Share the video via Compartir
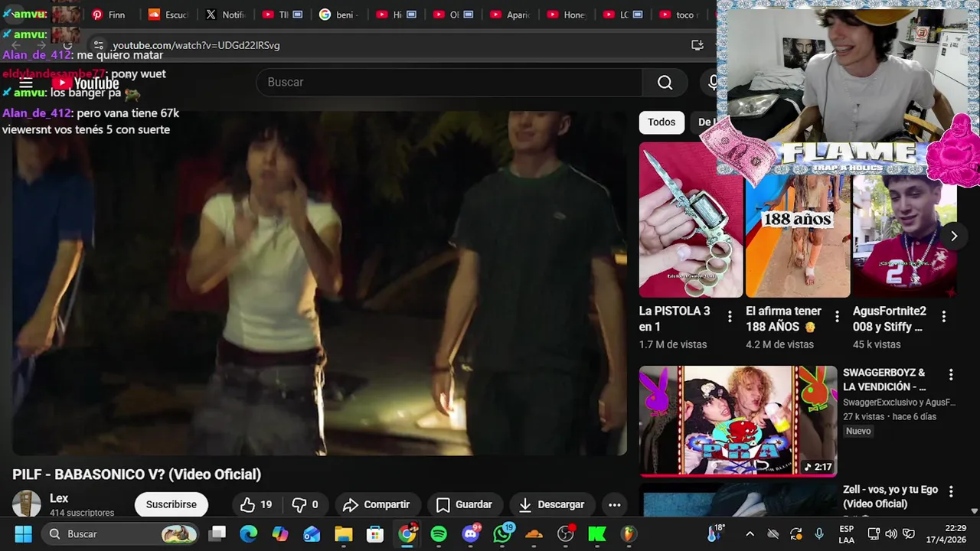The height and width of the screenshot is (551, 980). [377, 504]
